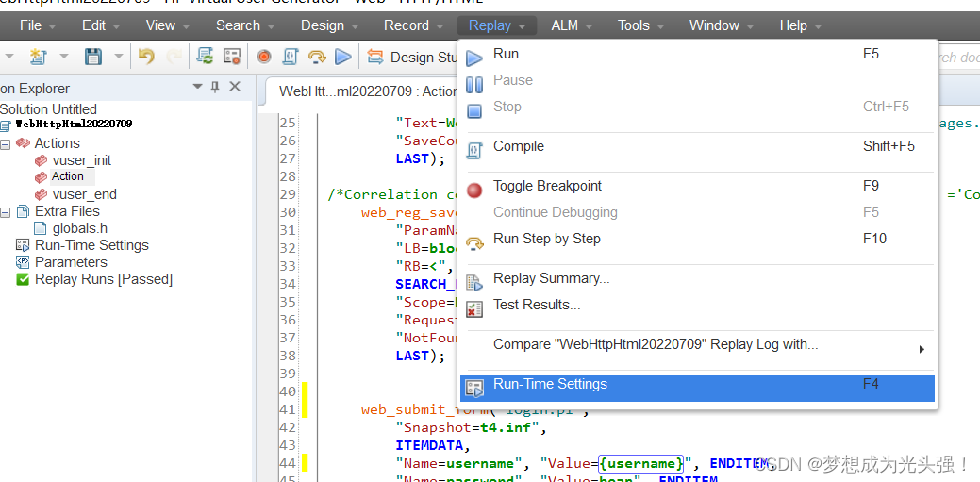The width and height of the screenshot is (980, 482).
Task: Start recording with the red Record button
Action: [x=264, y=57]
